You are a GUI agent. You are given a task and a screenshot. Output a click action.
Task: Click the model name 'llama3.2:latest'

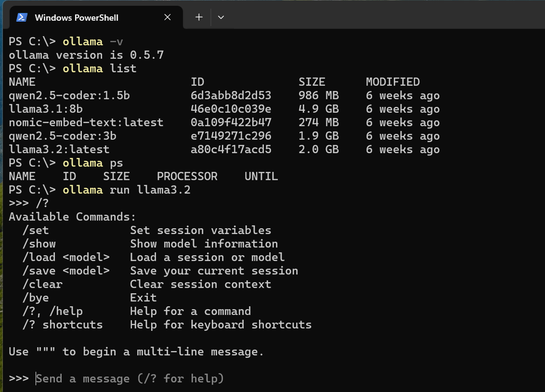(59, 149)
